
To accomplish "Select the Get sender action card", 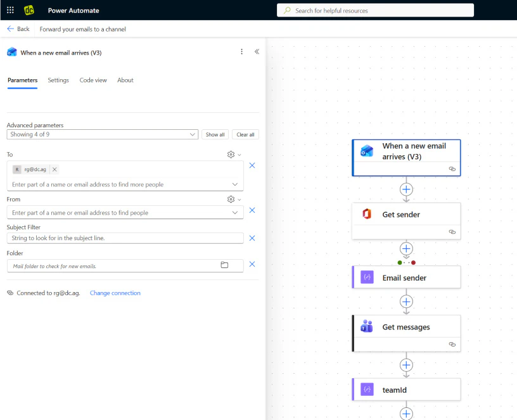I will (x=406, y=221).
